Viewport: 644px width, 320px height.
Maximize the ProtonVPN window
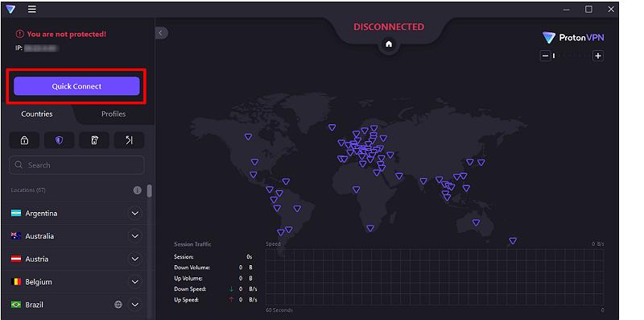pos(588,9)
